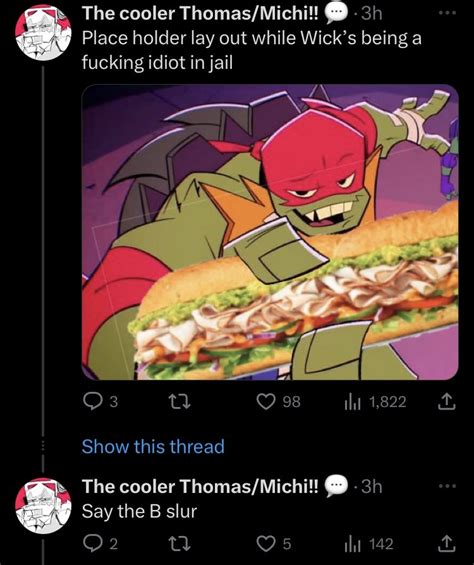Screen dimensions: 474x565
Task: Open The cooler Thomas/Michi!! name on second tweet
Action: tap(200, 486)
